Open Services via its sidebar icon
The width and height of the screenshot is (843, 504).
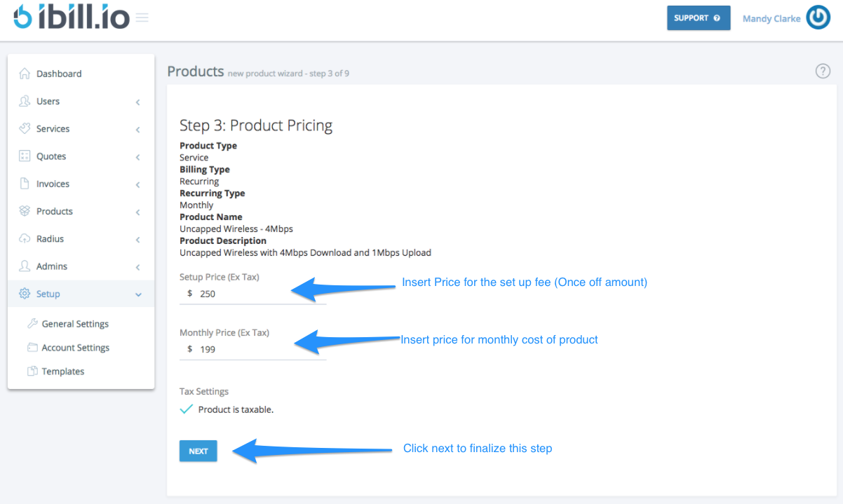click(25, 128)
